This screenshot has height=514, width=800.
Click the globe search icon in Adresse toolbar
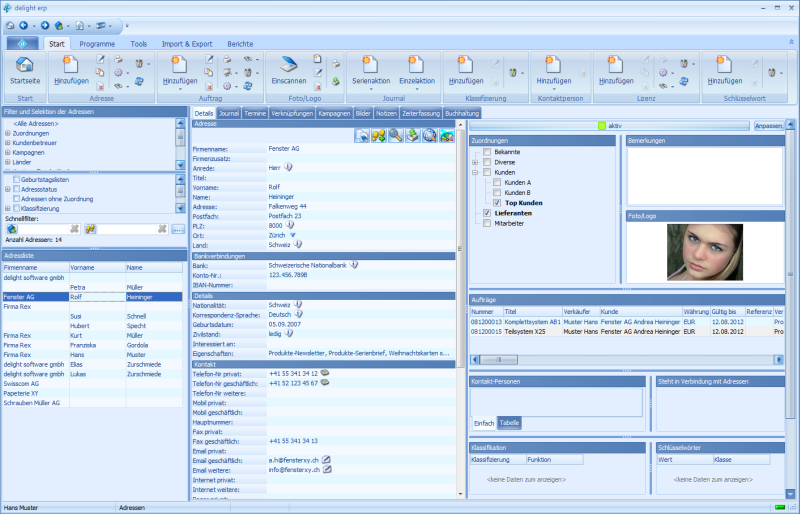pyautogui.click(x=430, y=135)
